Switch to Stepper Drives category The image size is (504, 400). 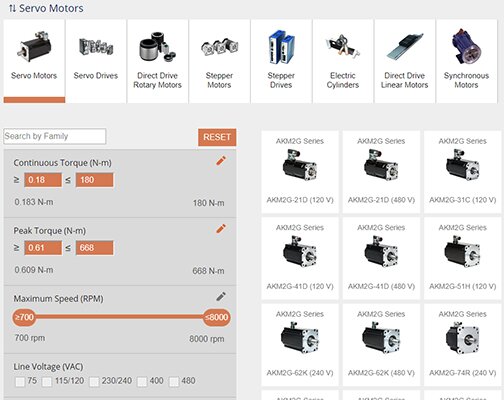pos(281,61)
